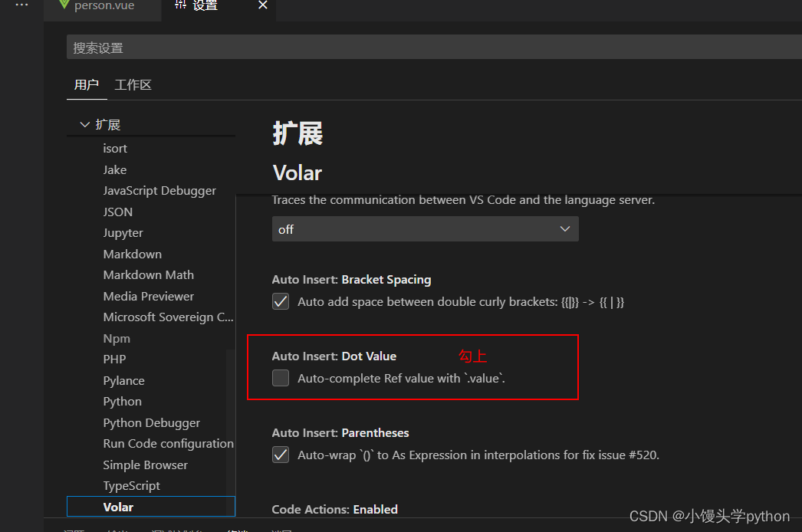Click the Auto Insert: Bracket Spacing heading
802x532 pixels.
(351, 280)
